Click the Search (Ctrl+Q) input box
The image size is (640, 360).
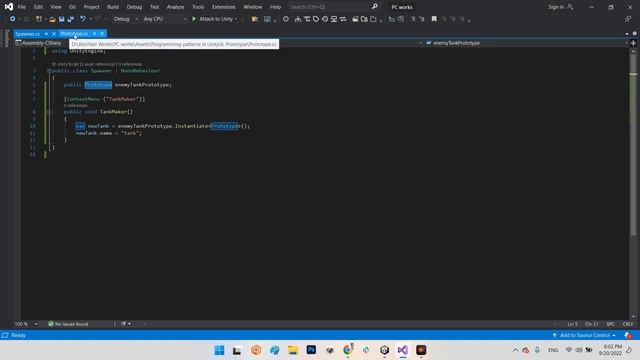pos(329,7)
